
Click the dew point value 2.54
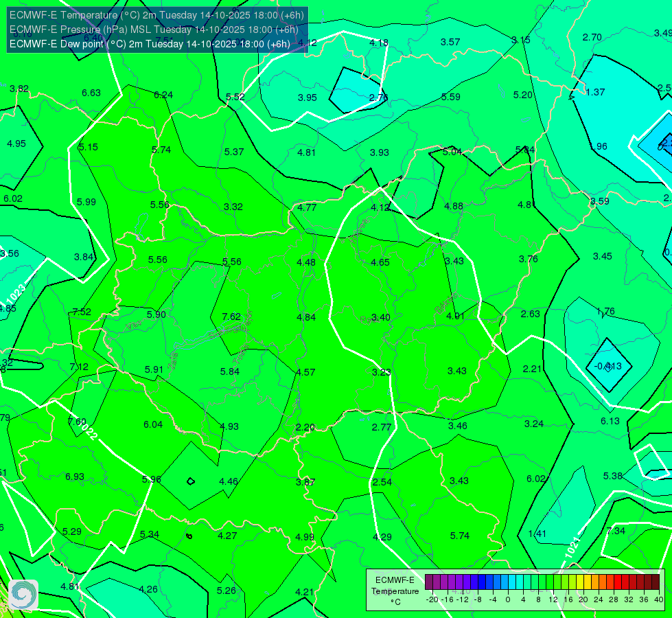coord(382,482)
